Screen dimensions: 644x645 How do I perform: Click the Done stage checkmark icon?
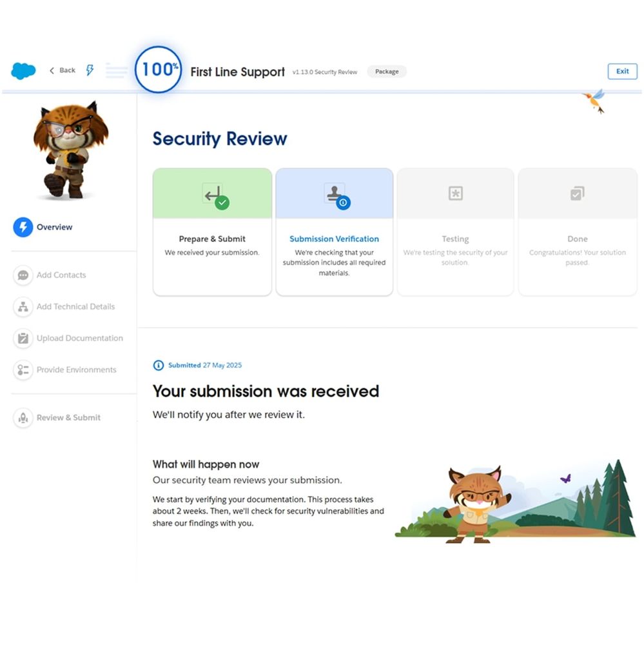577,193
